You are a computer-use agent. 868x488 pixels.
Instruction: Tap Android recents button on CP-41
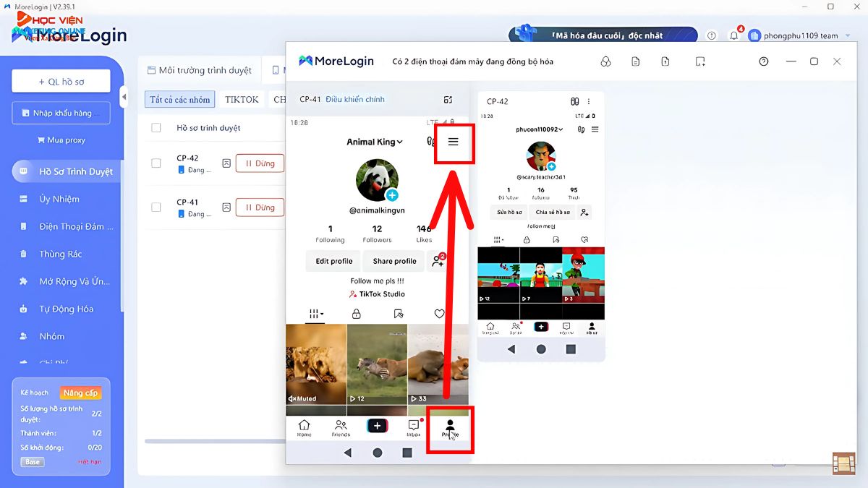click(407, 453)
